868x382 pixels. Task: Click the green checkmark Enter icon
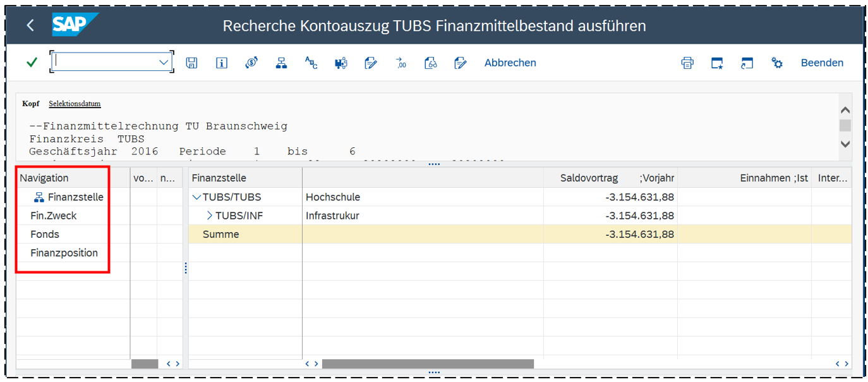point(32,63)
